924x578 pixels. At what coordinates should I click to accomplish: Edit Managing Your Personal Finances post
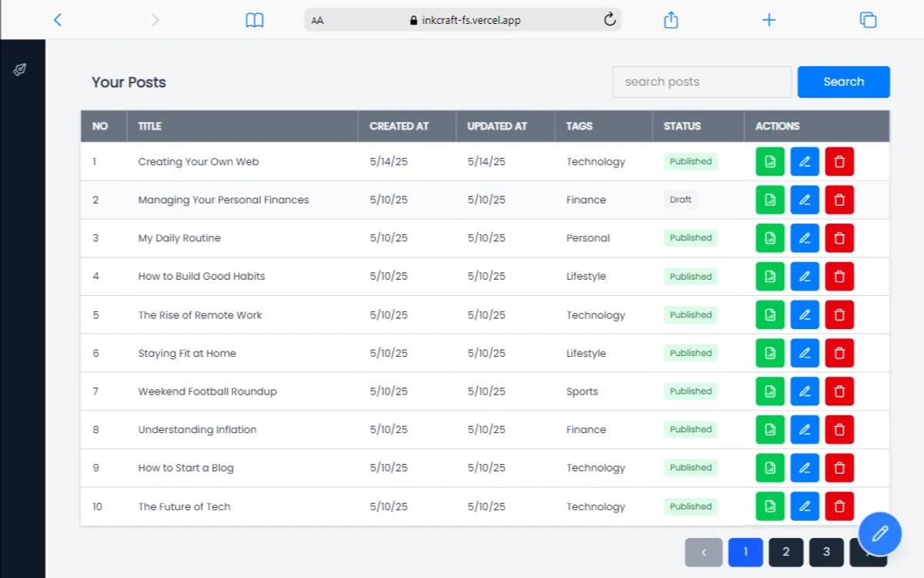click(805, 200)
